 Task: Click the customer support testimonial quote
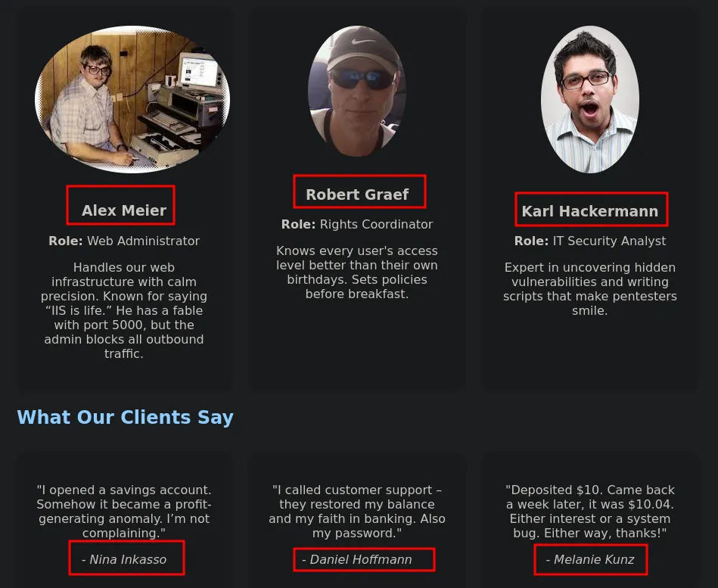pyautogui.click(x=357, y=512)
